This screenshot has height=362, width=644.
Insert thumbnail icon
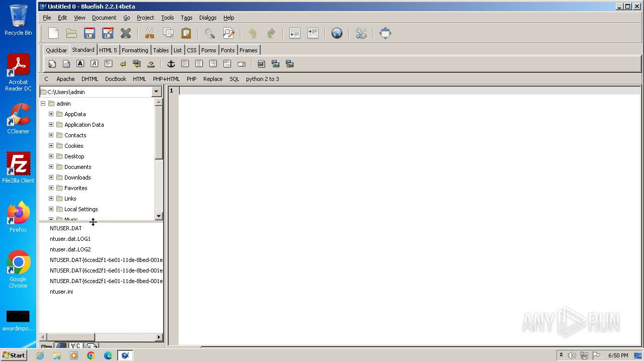(x=275, y=64)
